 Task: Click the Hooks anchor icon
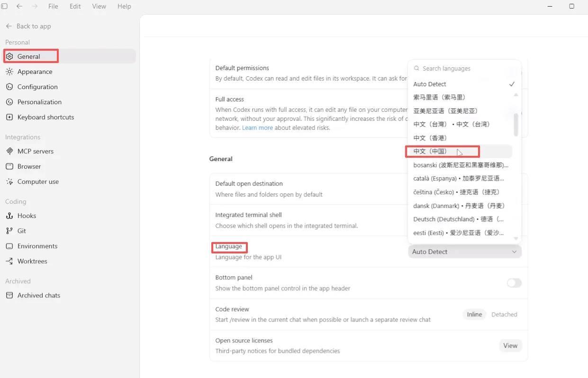(9, 216)
